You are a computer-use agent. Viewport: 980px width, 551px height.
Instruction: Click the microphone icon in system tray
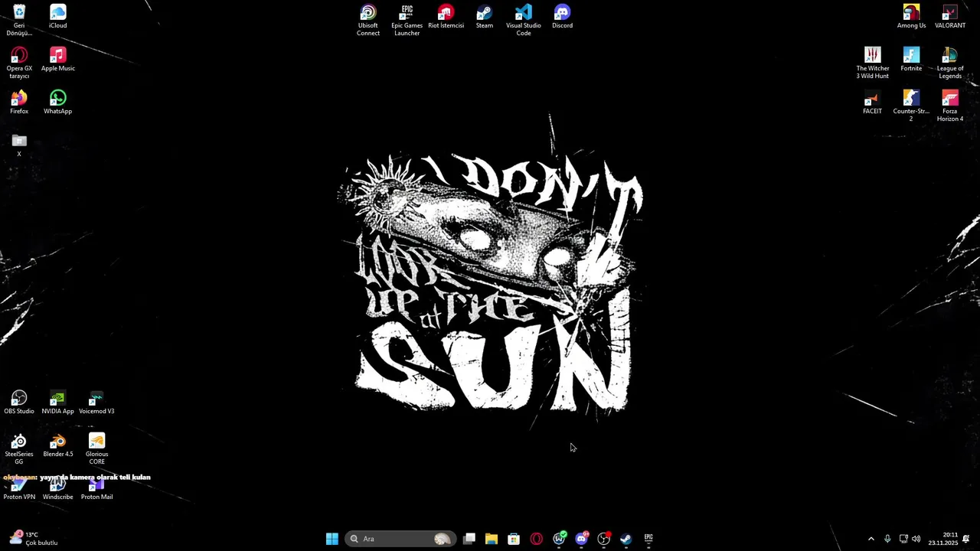pos(887,539)
